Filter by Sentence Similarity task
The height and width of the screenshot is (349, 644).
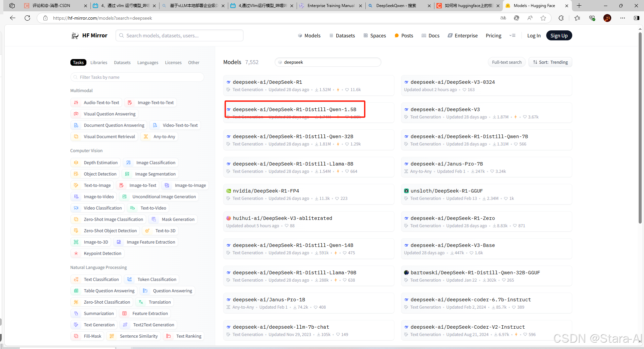click(x=133, y=336)
